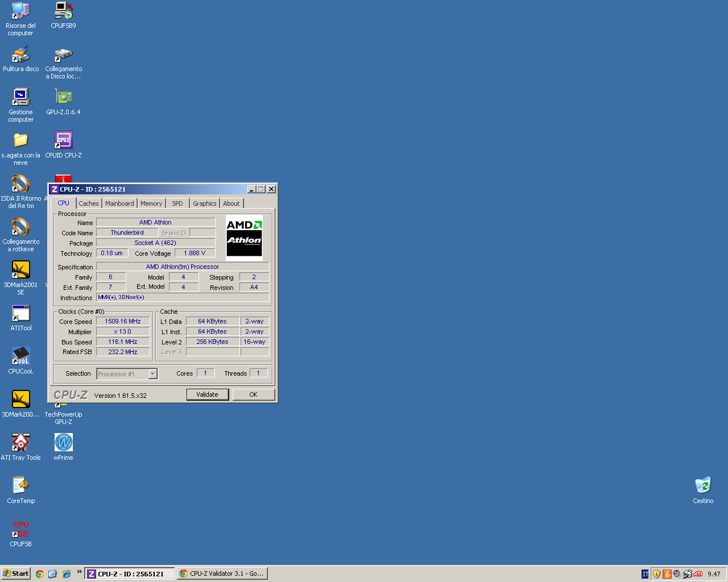This screenshot has width=728, height=582.
Task: Switch to CPU-Z Validator Chrome taskbar button
Action: tap(222, 573)
